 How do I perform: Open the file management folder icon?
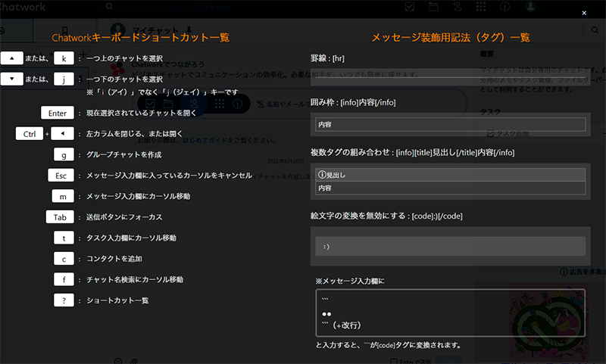pos(433,7)
